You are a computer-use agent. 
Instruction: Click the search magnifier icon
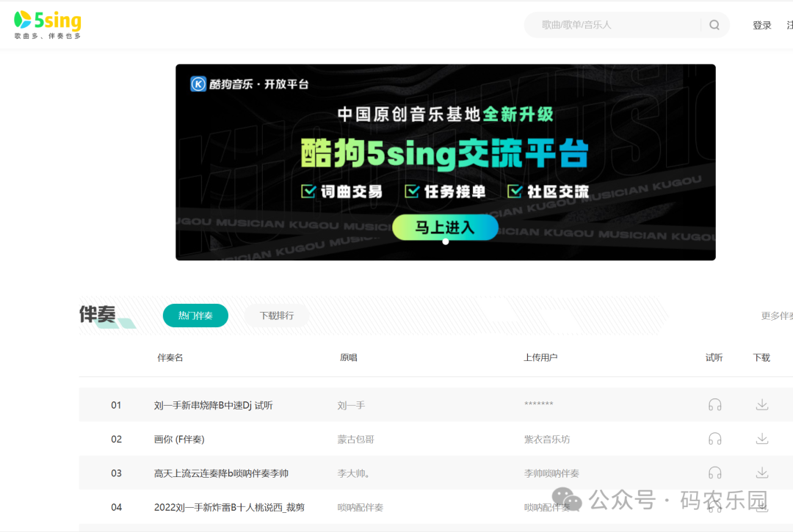click(x=714, y=25)
